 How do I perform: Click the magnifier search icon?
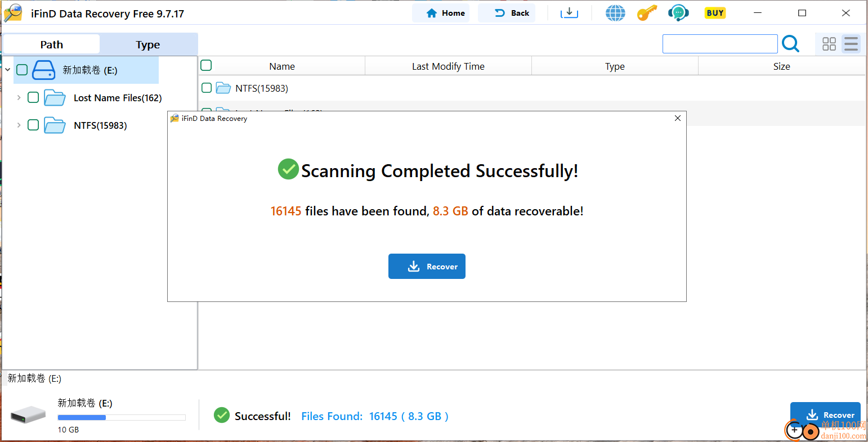[791, 43]
